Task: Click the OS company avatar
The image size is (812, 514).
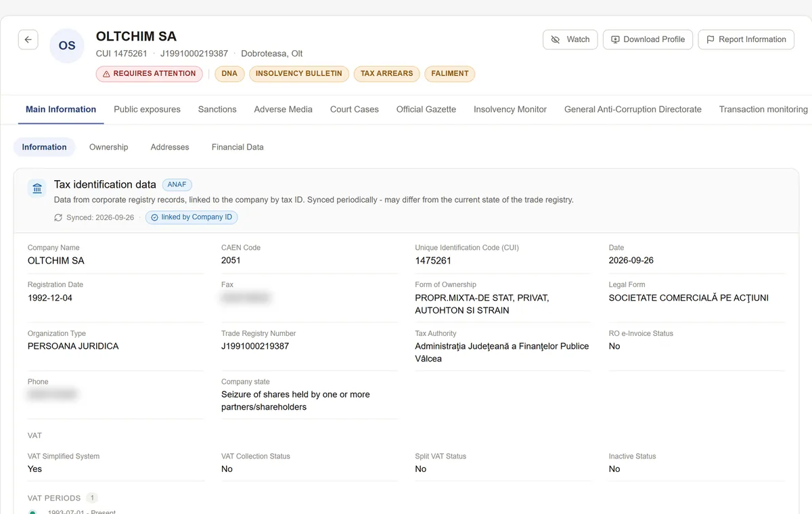Action: click(67, 46)
